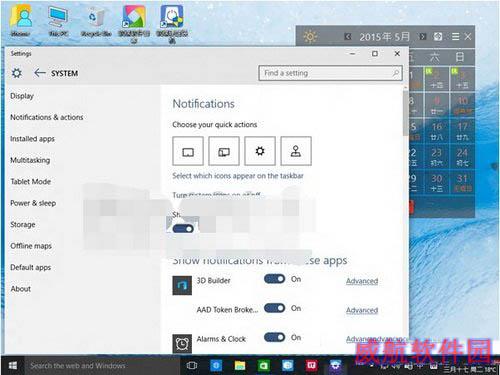This screenshot has width=500, height=375.
Task: Select day 23 in the calendar widget
Action: pos(437,157)
